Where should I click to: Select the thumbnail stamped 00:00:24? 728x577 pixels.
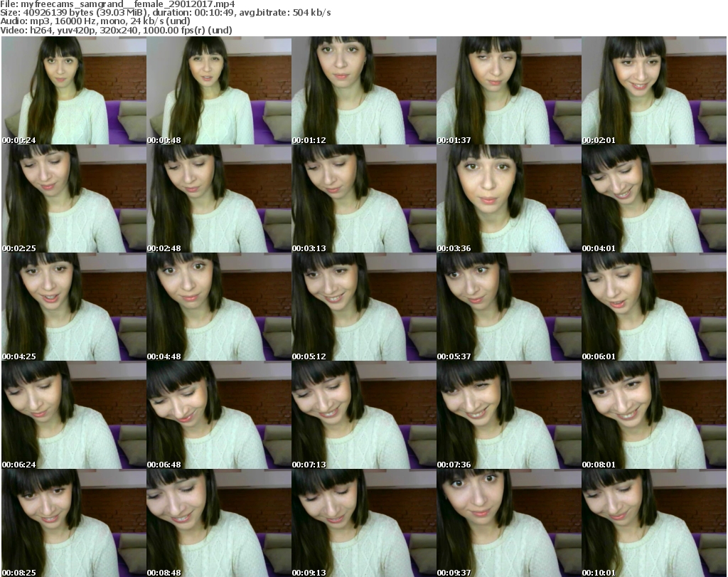pos(74,90)
